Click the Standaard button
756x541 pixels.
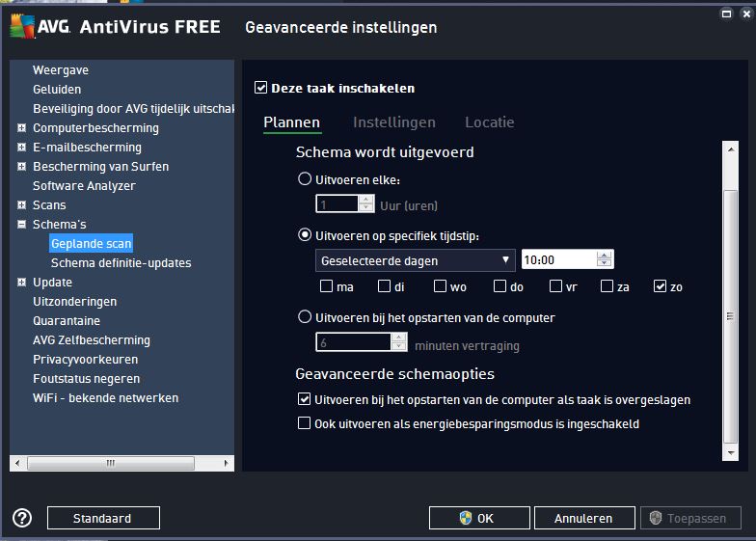[103, 518]
